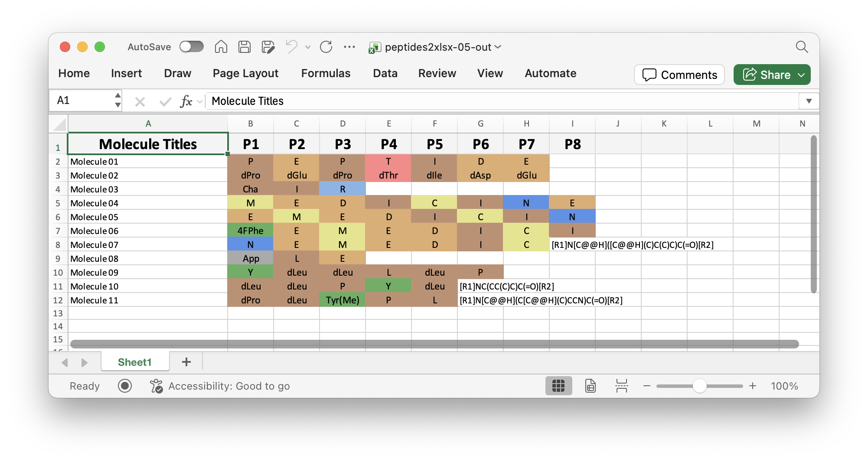Cancel formula entry with X icon

[x=140, y=101]
